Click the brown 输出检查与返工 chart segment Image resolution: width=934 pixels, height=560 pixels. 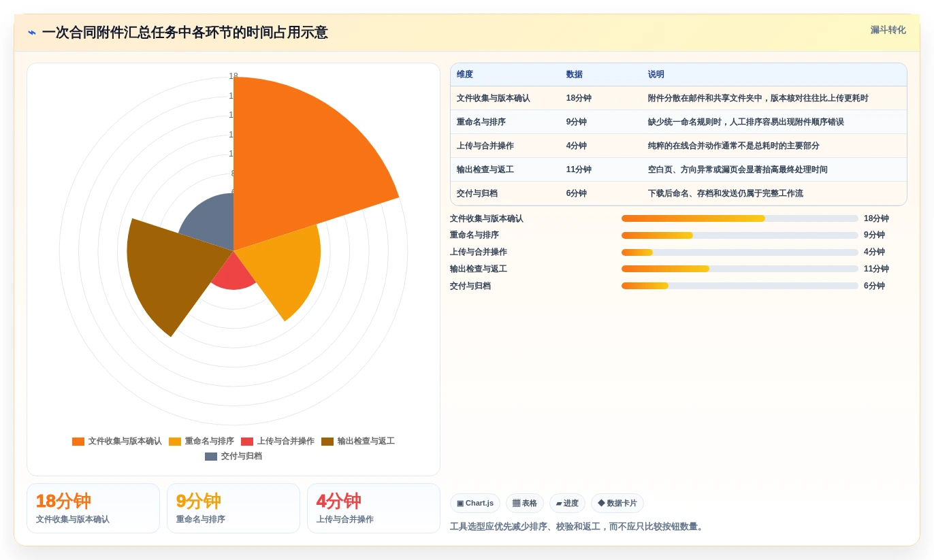coord(170,272)
